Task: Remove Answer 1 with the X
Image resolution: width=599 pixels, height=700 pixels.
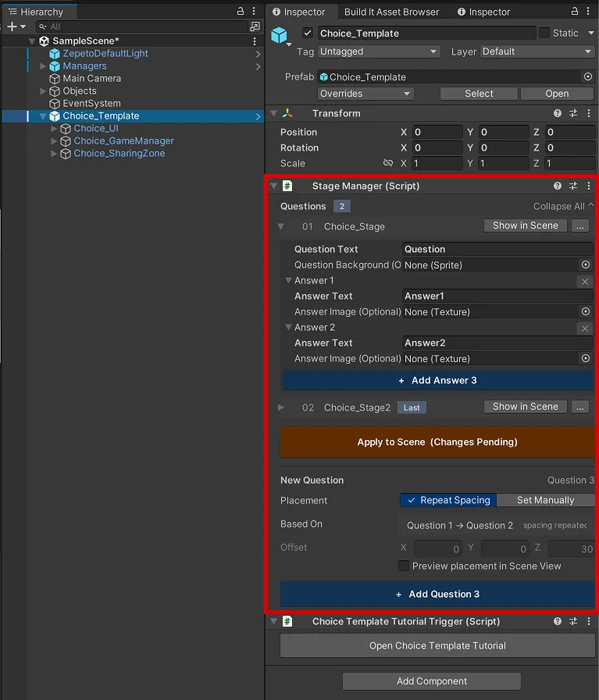Action: click(x=585, y=282)
